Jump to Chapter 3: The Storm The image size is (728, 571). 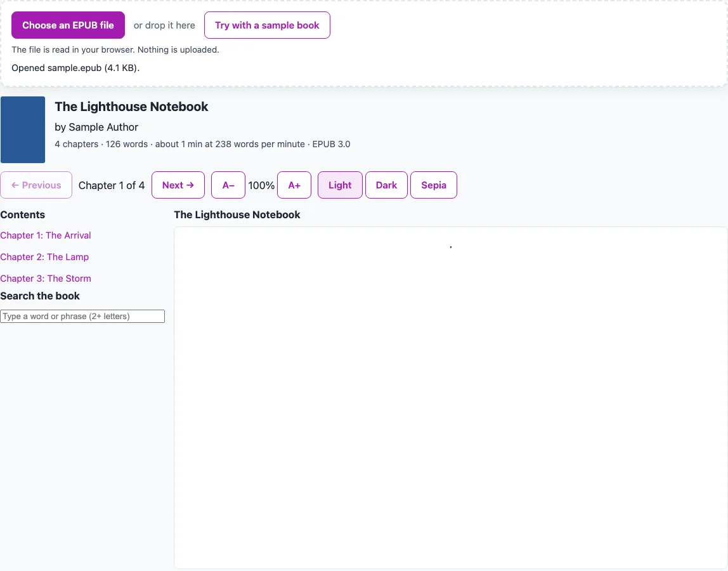[x=46, y=279]
